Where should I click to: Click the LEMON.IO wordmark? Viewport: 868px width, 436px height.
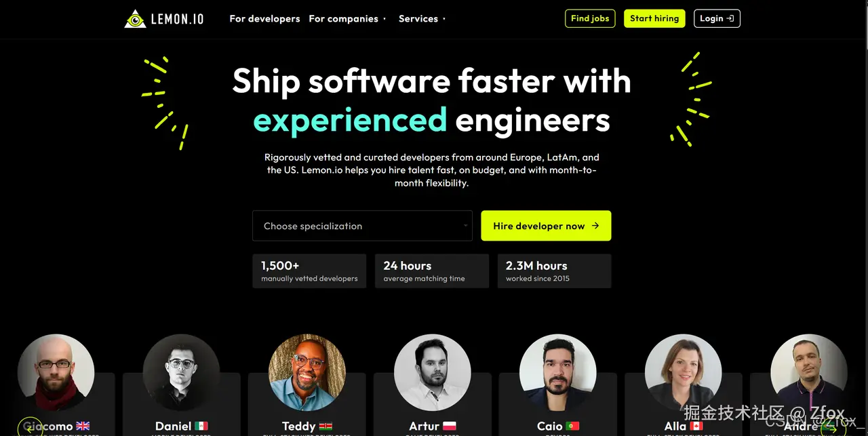pyautogui.click(x=177, y=19)
